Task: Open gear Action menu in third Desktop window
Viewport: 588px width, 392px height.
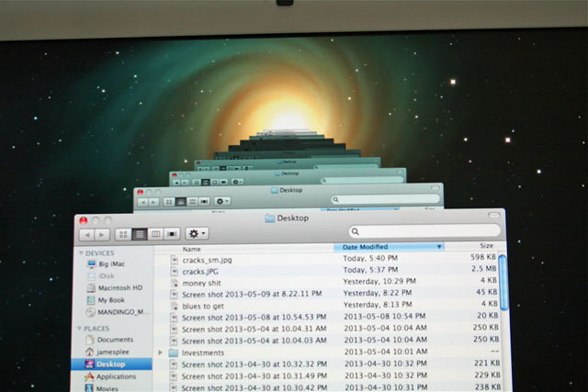Action: (x=237, y=182)
